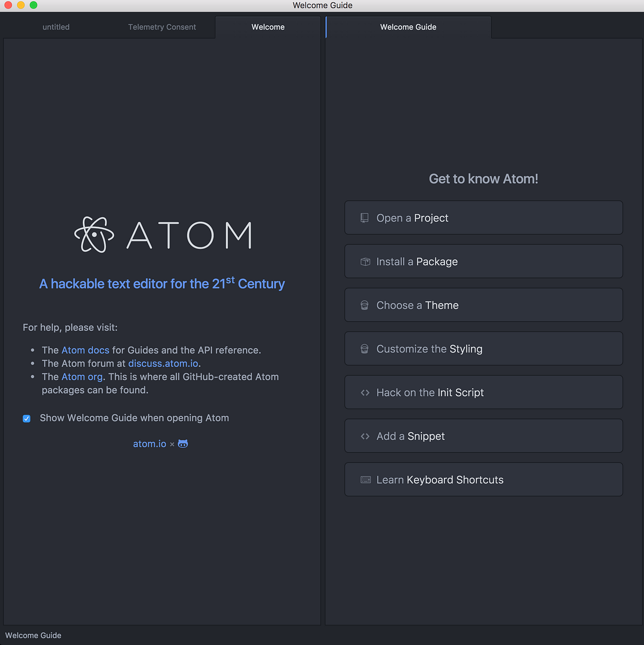The image size is (644, 645).
Task: Open the Atom docs link
Action: click(85, 350)
